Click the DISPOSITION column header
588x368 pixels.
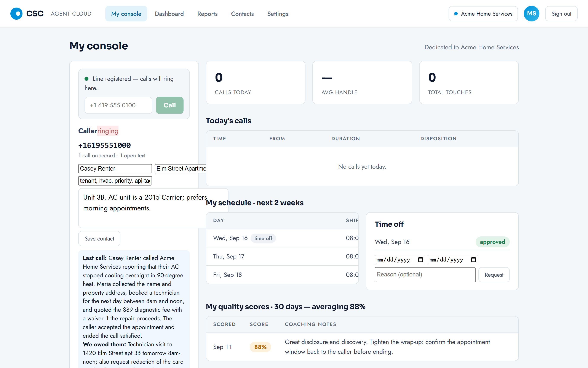(438, 139)
